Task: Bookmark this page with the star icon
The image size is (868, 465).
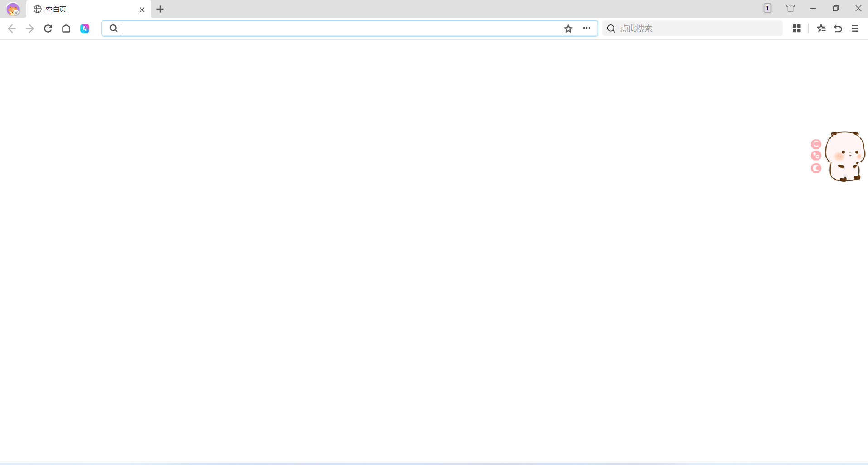Action: (568, 29)
